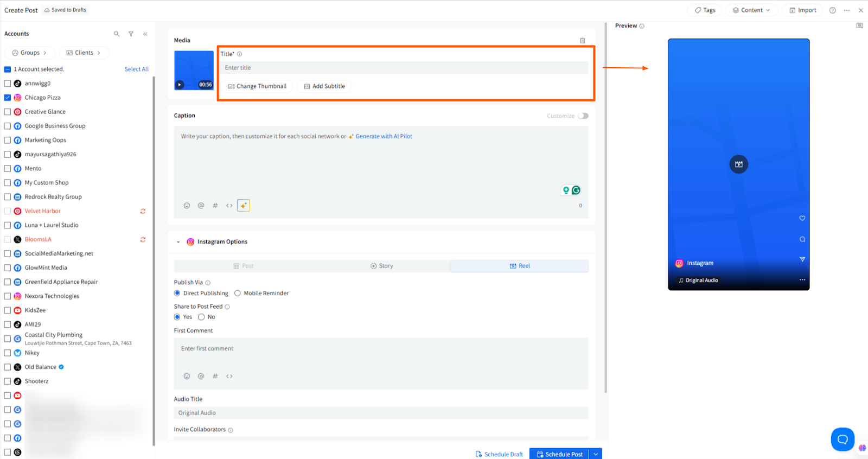Open Schedule Post dropdown arrow
Viewport: 868px width, 459px height.
tap(596, 454)
